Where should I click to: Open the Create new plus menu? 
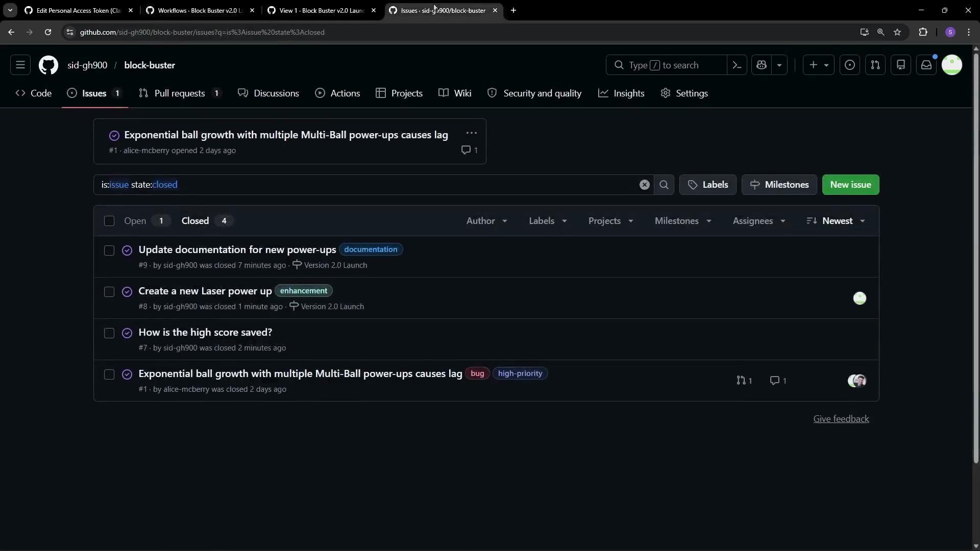pos(819,65)
